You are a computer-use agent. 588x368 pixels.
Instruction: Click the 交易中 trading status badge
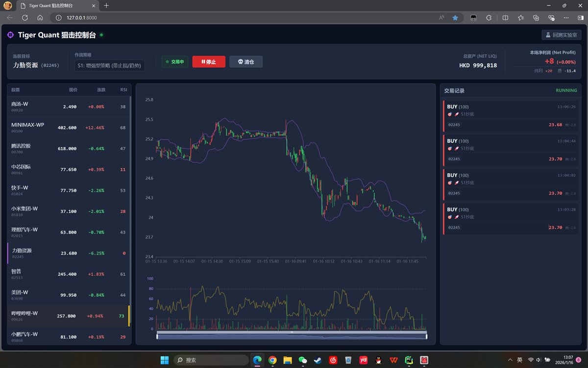click(x=175, y=62)
